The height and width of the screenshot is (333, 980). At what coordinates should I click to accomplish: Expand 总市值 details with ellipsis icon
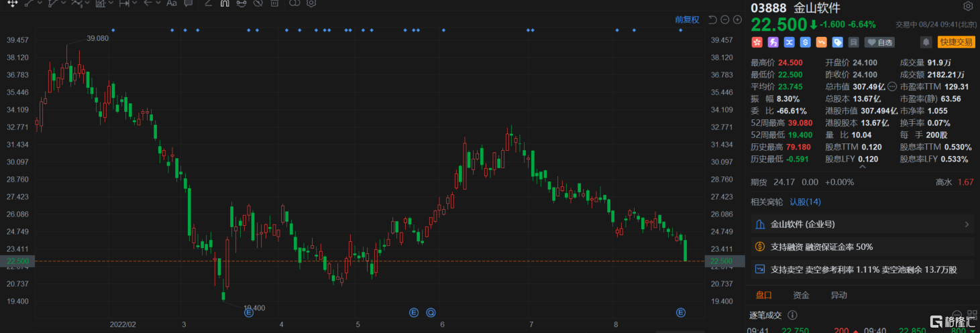pos(892,86)
